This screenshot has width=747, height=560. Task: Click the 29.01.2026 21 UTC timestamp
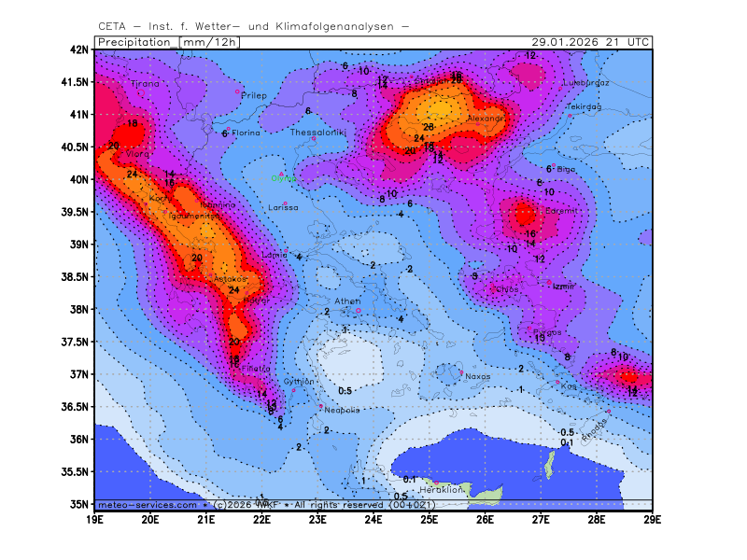pyautogui.click(x=590, y=42)
